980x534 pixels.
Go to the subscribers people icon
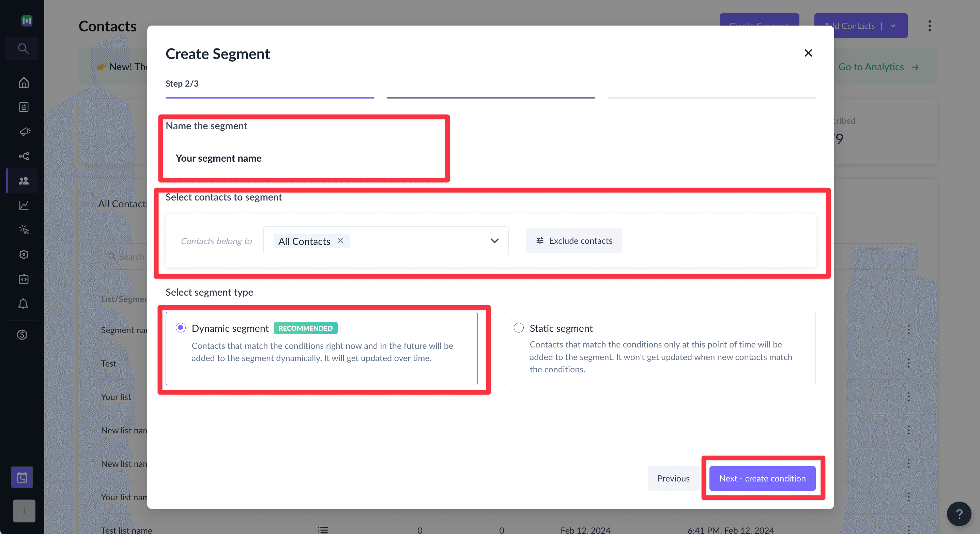click(x=23, y=181)
